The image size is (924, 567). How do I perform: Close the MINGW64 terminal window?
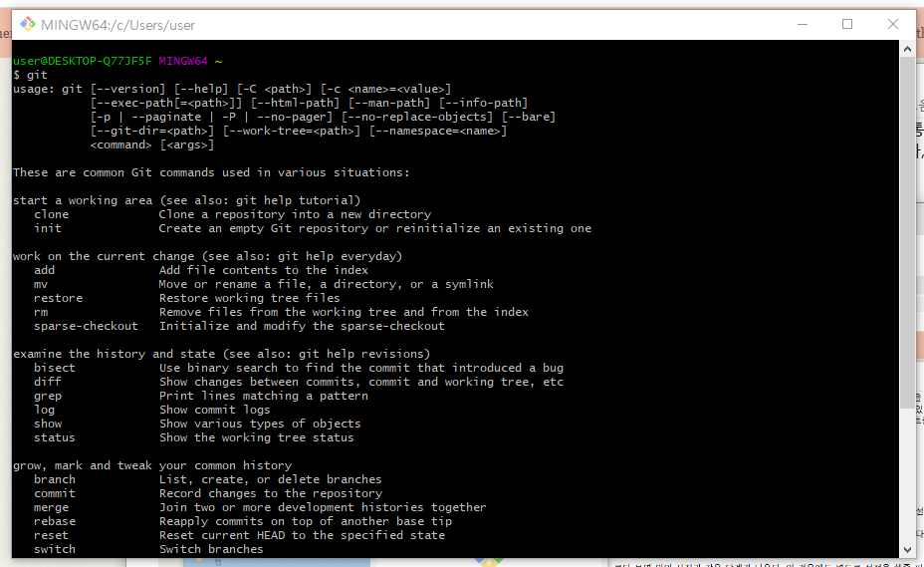[893, 24]
